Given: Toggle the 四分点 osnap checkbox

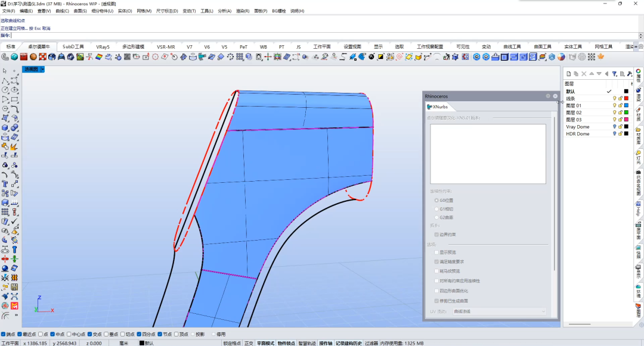Looking at the screenshot, I should pos(139,334).
